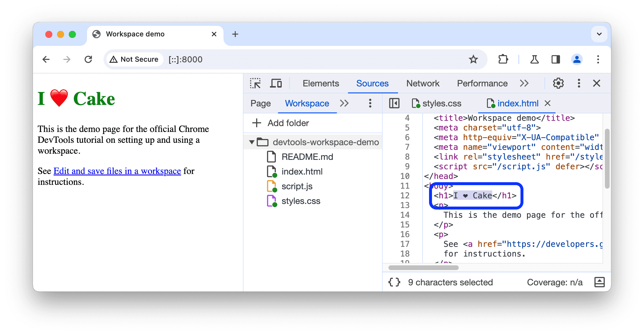
Task: Click the cursor/inspector tool icon
Action: [x=256, y=83]
